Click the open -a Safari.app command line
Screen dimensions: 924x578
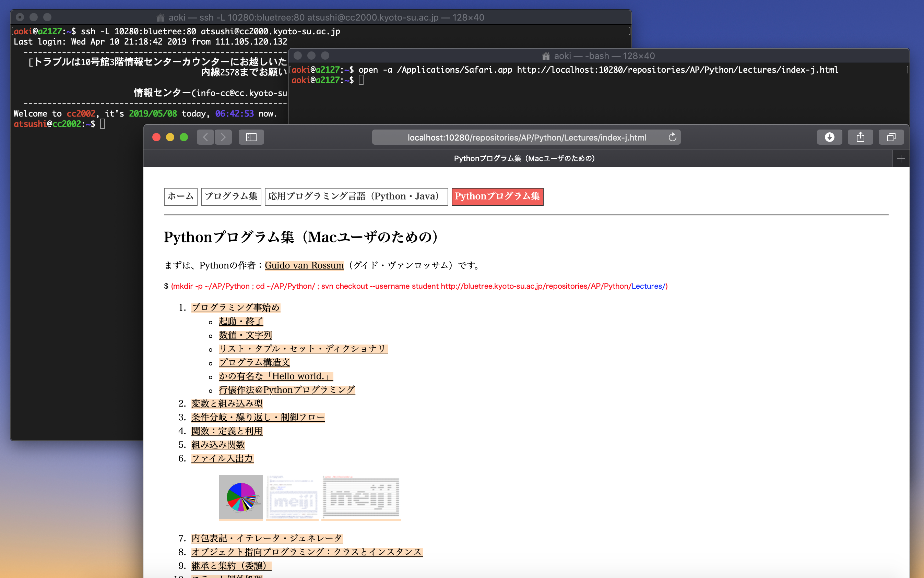598,70
